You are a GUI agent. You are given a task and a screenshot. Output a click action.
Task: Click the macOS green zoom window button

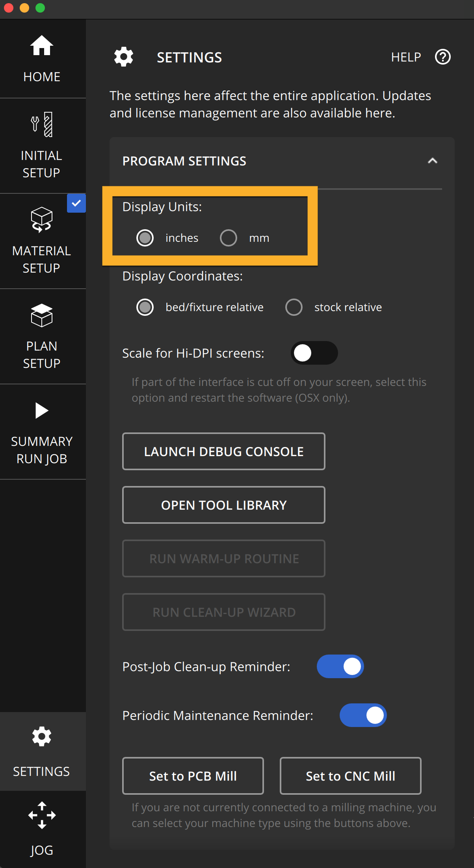click(40, 8)
